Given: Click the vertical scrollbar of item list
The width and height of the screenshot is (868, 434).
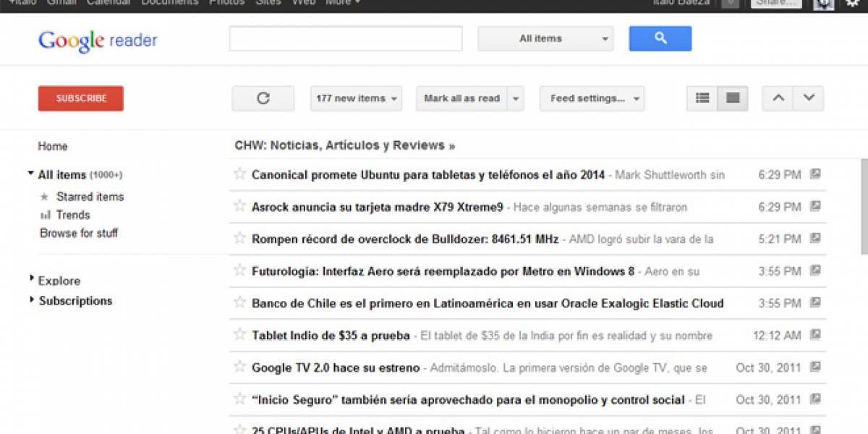Looking at the screenshot, I should (864, 206).
